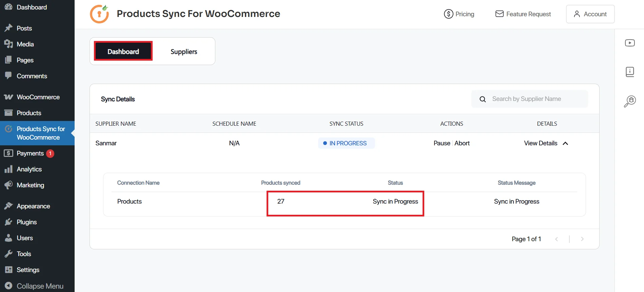Click the Marketing megaphone icon
Image resolution: width=644 pixels, height=292 pixels.
(x=8, y=185)
